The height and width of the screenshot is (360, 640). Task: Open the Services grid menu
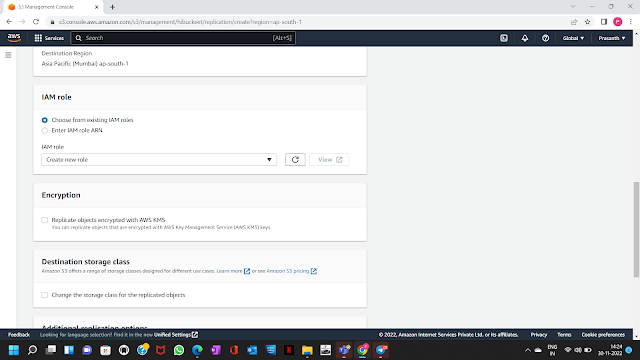click(x=49, y=38)
